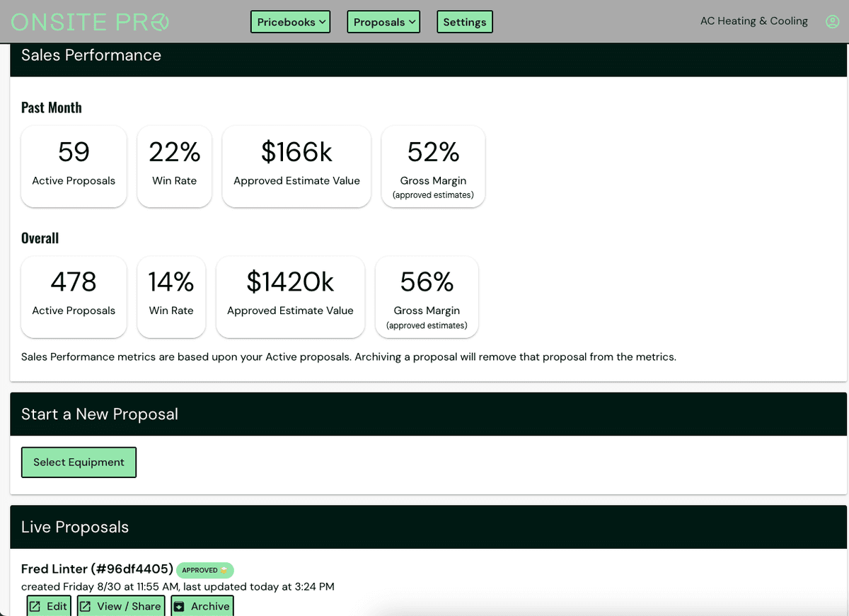Go to Settings in top navigation

coord(464,22)
